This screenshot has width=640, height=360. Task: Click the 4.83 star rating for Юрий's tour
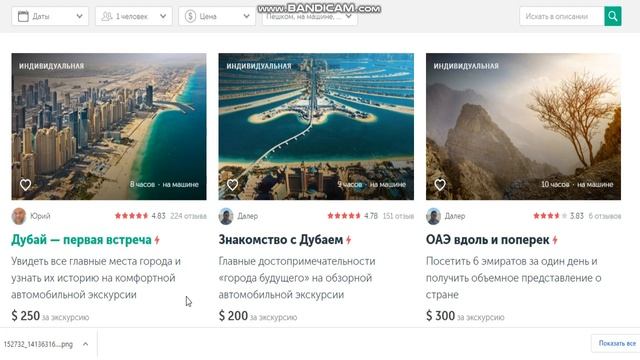pos(131,216)
